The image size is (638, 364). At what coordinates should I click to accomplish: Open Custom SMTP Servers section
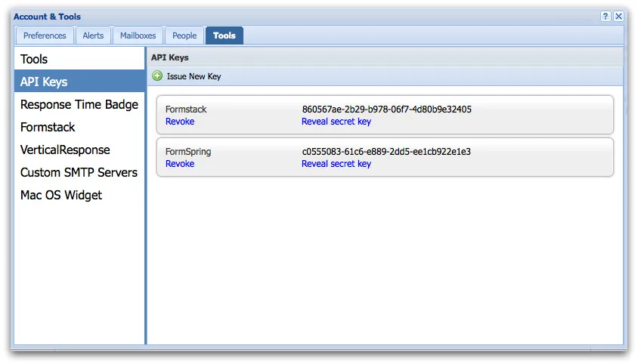79,172
